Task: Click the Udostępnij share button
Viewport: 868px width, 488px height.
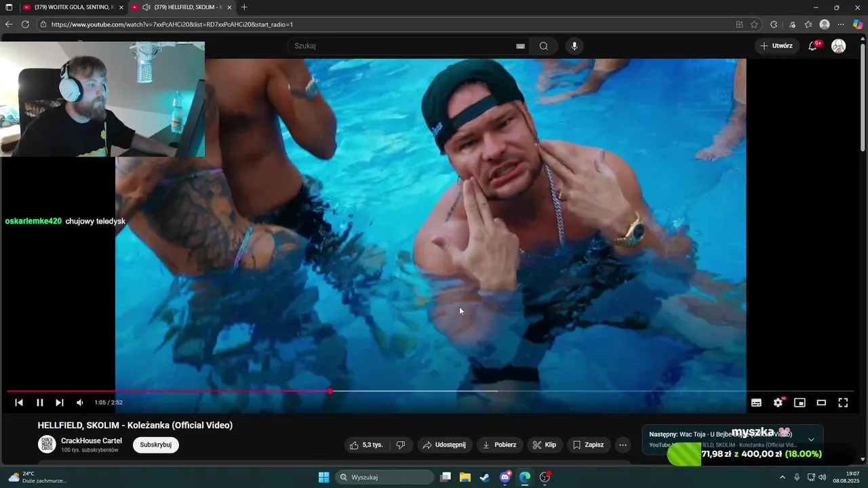Action: tap(444, 445)
